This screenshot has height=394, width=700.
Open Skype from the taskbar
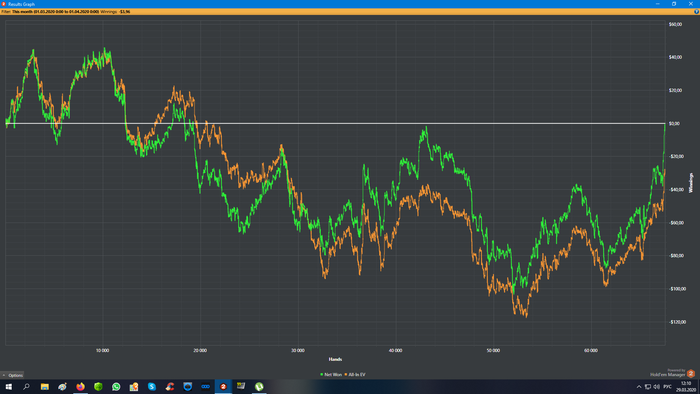(x=152, y=386)
